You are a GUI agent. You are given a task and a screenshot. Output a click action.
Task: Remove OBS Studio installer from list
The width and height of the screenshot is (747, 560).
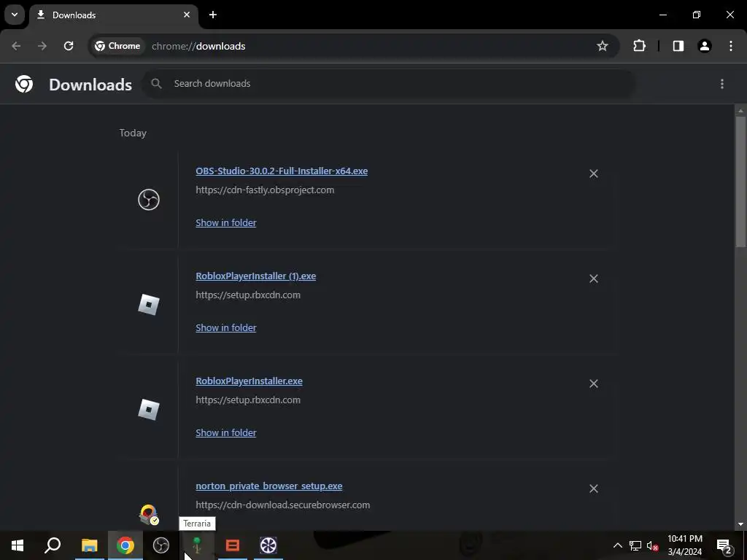click(x=594, y=174)
